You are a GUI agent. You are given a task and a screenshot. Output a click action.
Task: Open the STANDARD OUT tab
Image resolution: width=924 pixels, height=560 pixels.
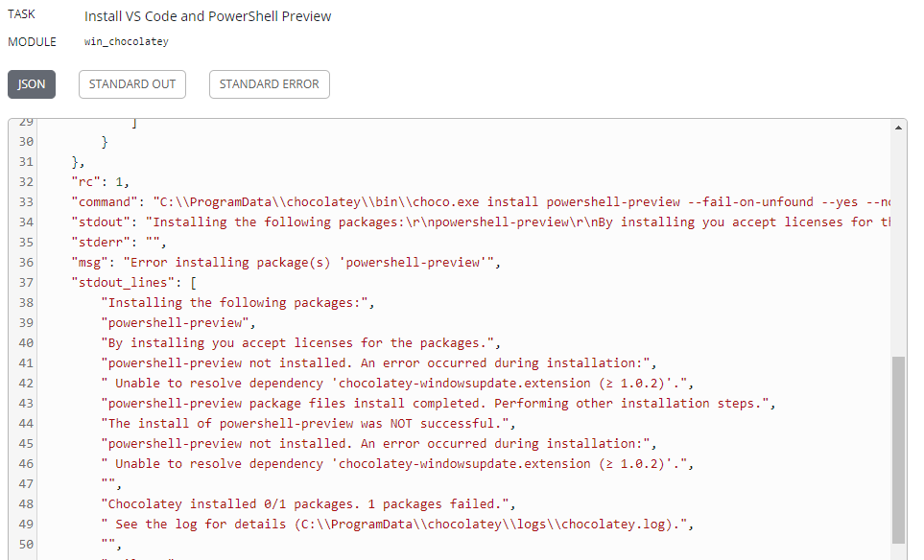click(x=132, y=84)
